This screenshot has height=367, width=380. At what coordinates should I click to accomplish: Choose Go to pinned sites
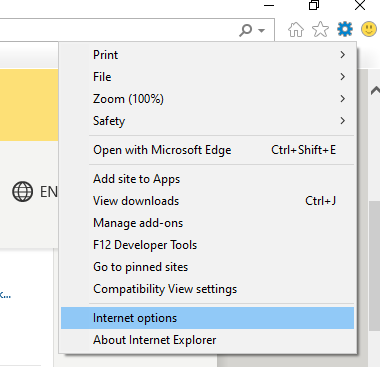pyautogui.click(x=207, y=267)
